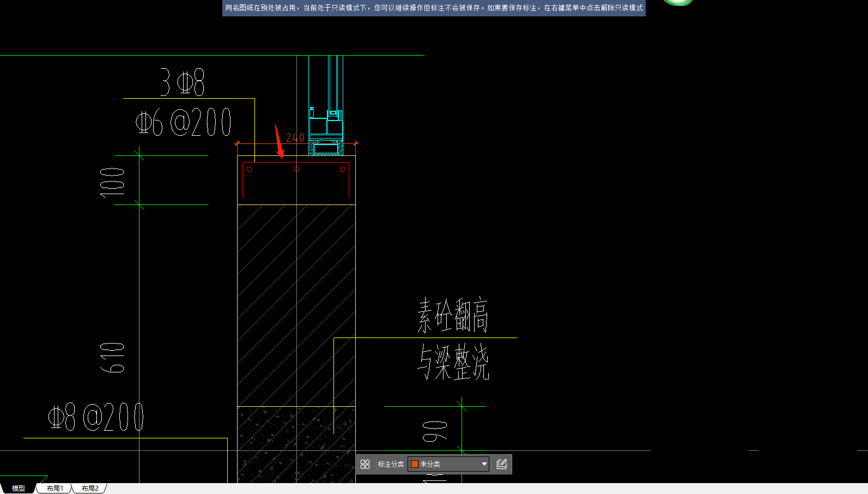Select the 素砼翻高 annotation text
Image resolution: width=868 pixels, height=494 pixels.
pyautogui.click(x=453, y=315)
